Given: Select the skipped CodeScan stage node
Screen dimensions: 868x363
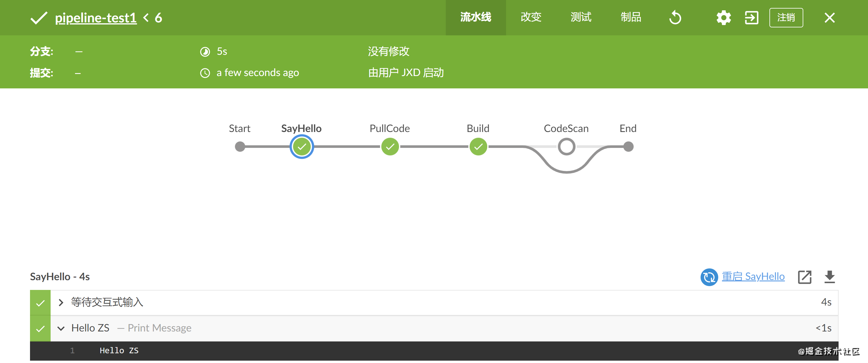Looking at the screenshot, I should point(566,147).
